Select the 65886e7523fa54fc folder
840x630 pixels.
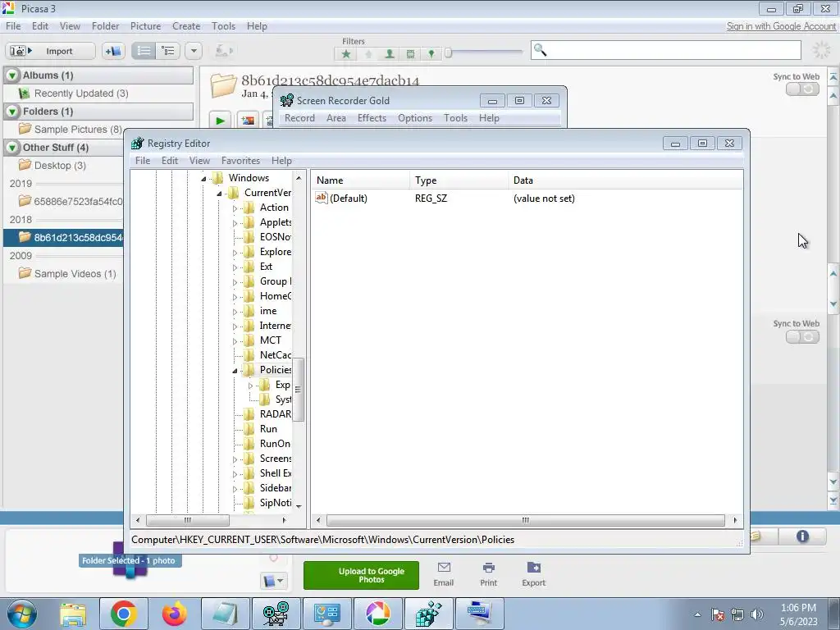[x=71, y=202]
